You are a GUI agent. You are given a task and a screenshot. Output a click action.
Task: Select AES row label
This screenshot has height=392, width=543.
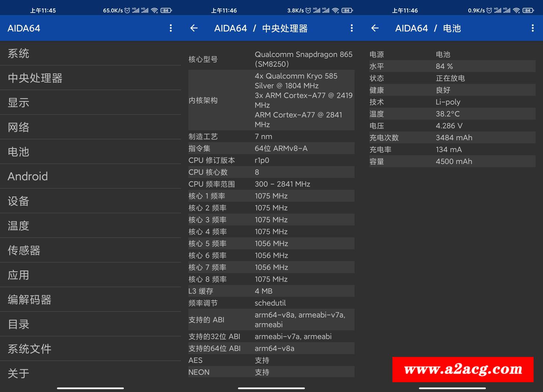195,360
